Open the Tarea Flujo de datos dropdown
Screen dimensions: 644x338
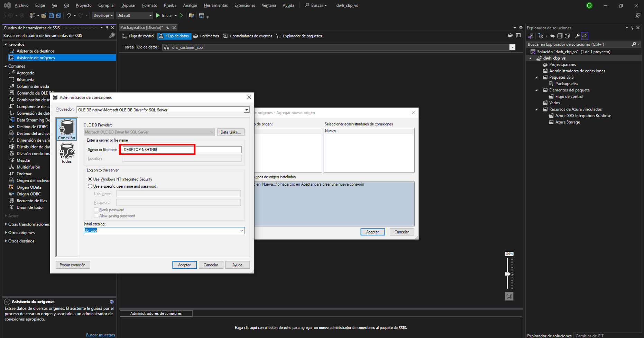[512, 47]
